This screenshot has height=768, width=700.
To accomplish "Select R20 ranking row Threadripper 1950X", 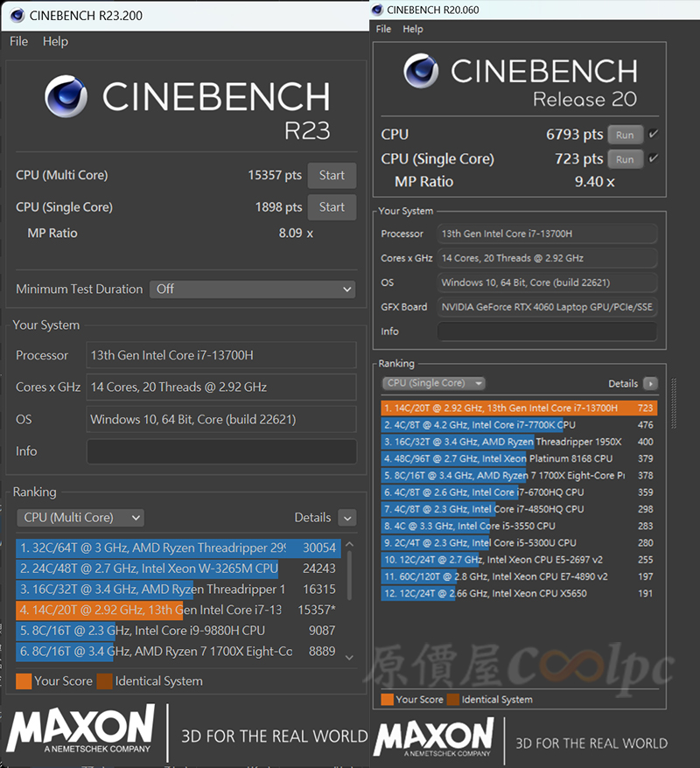I will click(x=519, y=442).
